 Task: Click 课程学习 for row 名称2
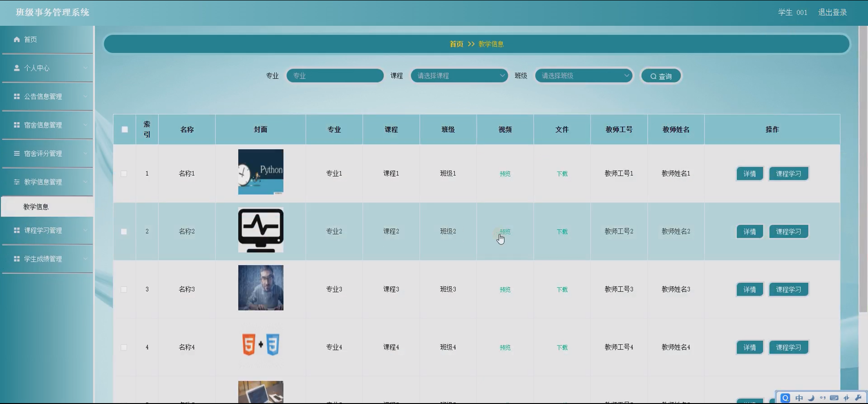[788, 232]
